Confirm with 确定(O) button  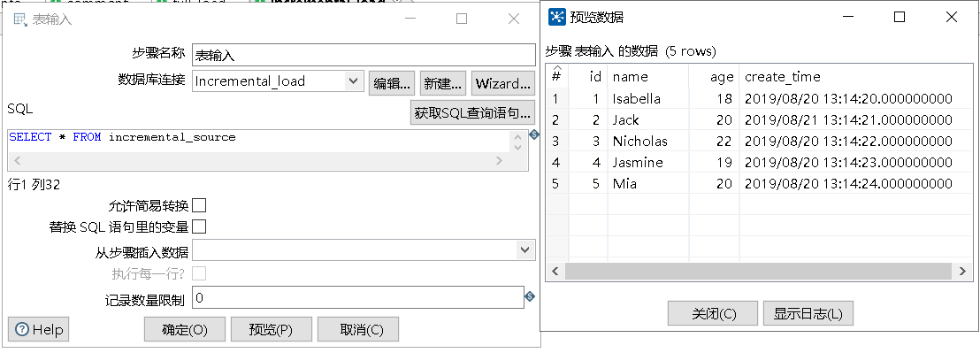point(184,329)
